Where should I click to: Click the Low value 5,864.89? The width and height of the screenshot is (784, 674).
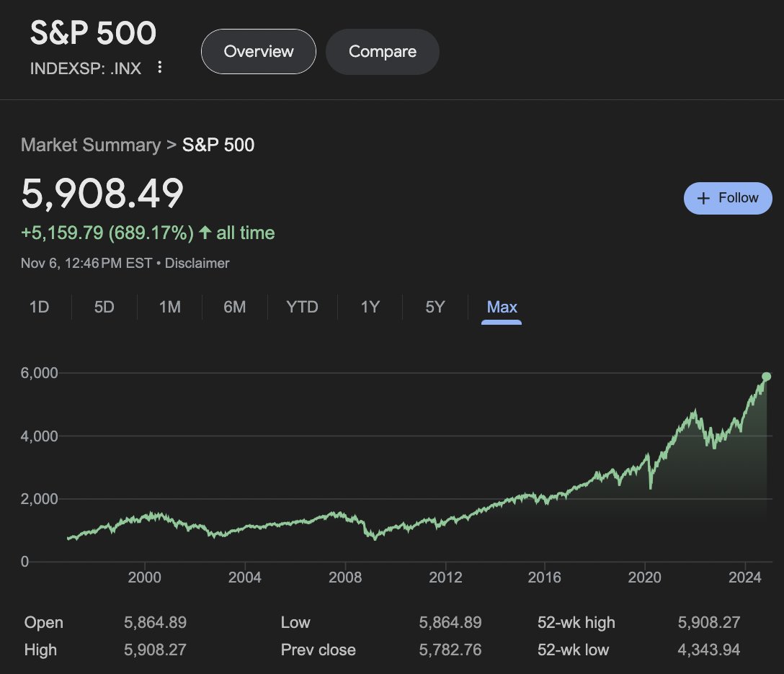click(450, 623)
